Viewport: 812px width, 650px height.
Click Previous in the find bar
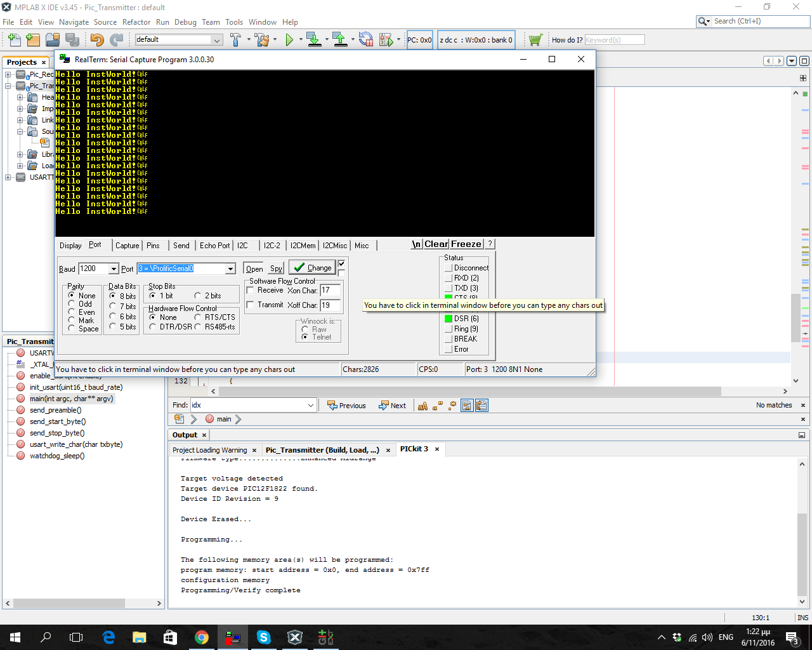[x=346, y=406]
